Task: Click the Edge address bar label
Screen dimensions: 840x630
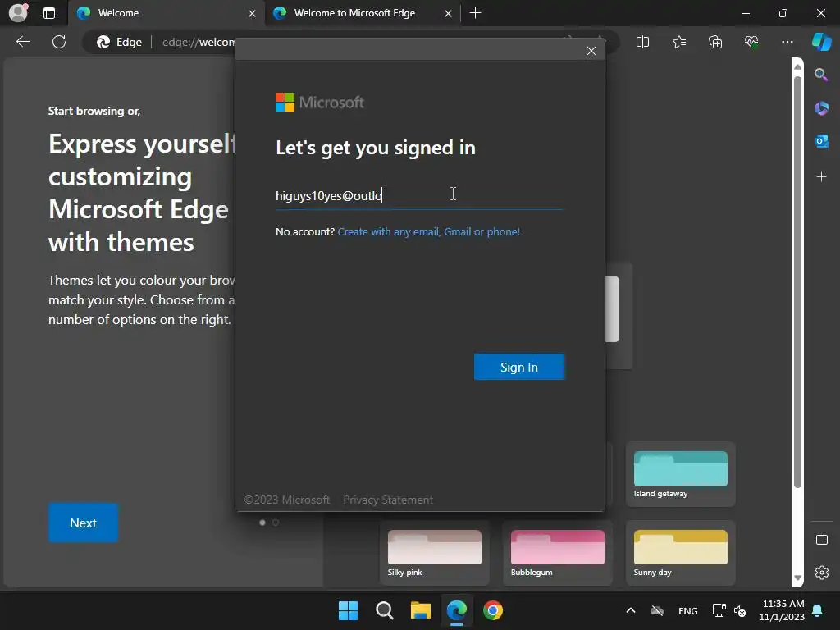Action: (x=120, y=42)
